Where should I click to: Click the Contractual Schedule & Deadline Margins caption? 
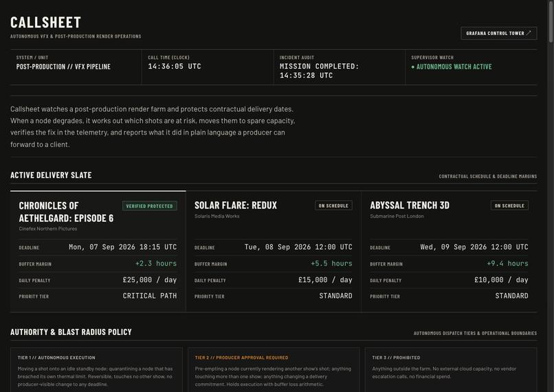coord(488,176)
